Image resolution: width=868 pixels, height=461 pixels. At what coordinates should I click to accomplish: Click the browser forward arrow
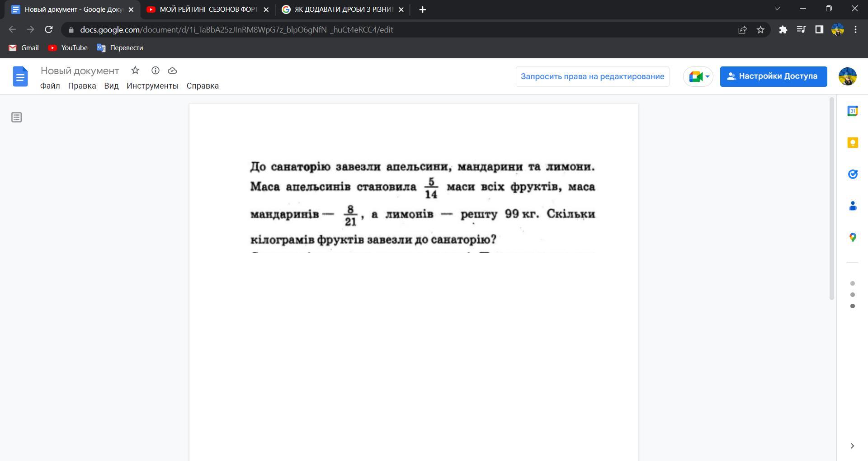pos(30,30)
